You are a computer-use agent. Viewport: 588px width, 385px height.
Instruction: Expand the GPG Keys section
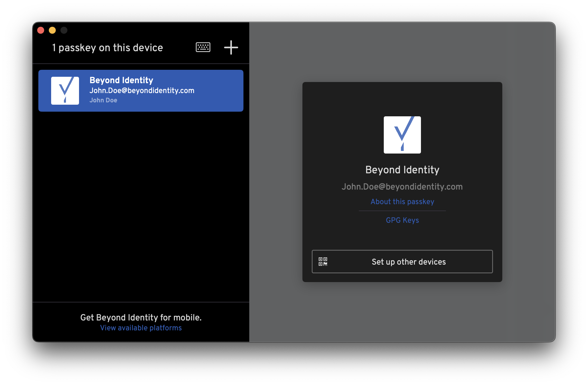pyautogui.click(x=402, y=220)
